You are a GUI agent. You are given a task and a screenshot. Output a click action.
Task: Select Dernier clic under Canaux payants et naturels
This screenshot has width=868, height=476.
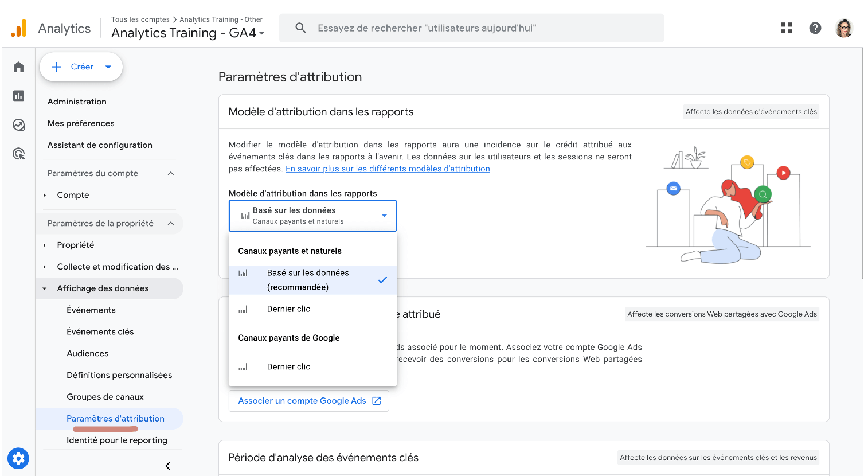coord(312,309)
